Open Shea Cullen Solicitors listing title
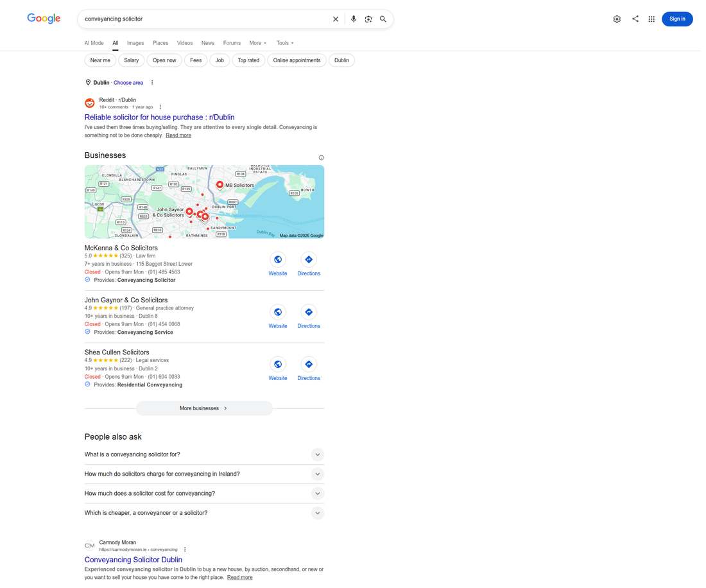Viewport: 706px width, 588px height. (117, 352)
